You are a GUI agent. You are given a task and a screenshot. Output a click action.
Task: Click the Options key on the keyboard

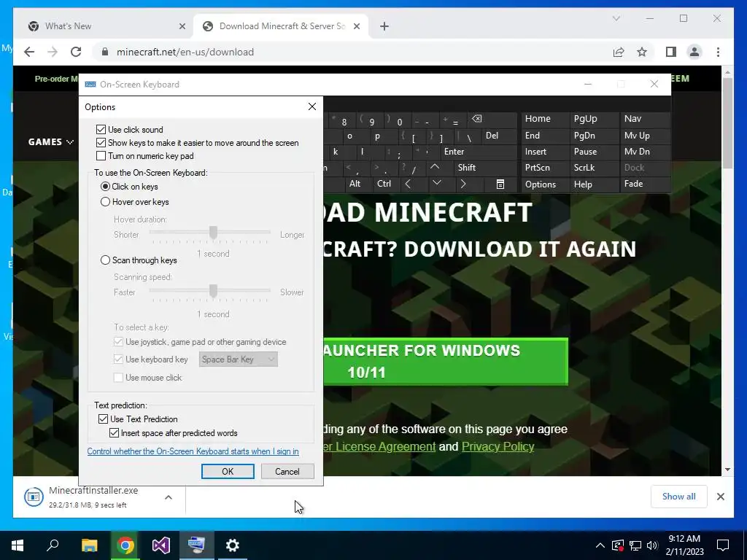(x=541, y=184)
